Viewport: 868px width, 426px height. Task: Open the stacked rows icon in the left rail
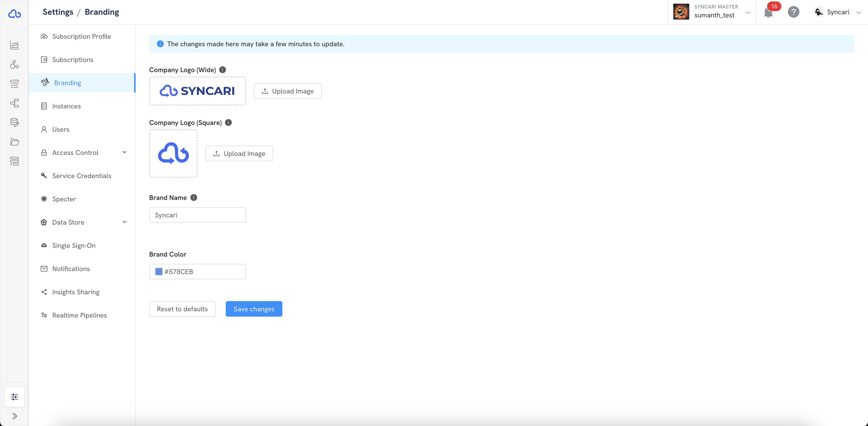(15, 161)
